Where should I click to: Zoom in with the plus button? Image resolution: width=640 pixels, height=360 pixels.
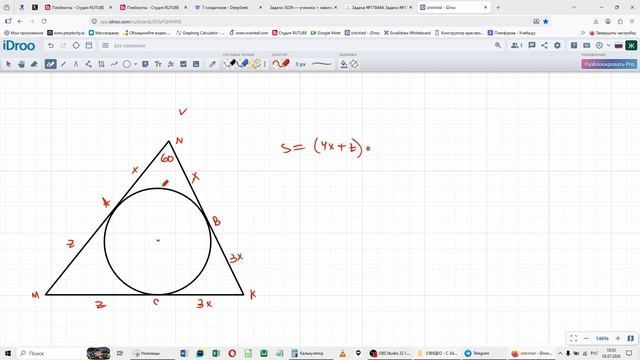tap(618, 338)
